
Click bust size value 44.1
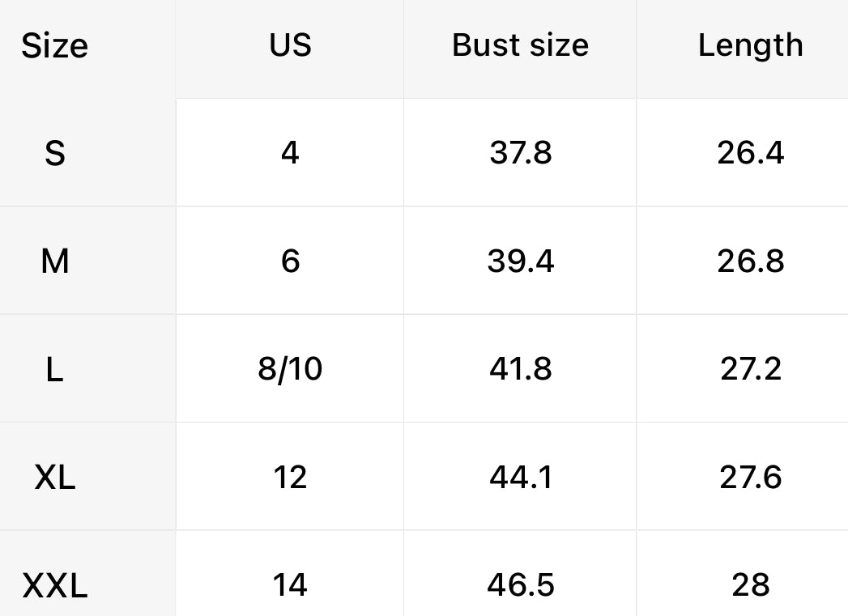click(x=520, y=478)
